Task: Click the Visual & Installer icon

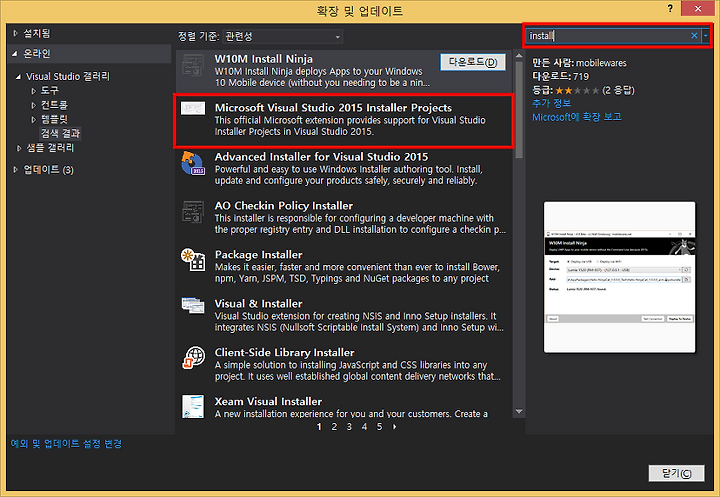Action: [x=193, y=305]
